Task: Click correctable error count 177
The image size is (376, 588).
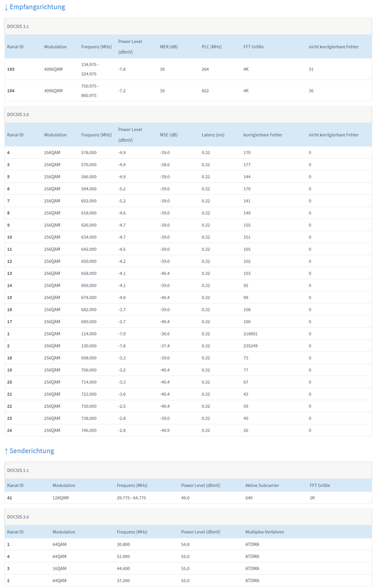Action: pos(247,165)
